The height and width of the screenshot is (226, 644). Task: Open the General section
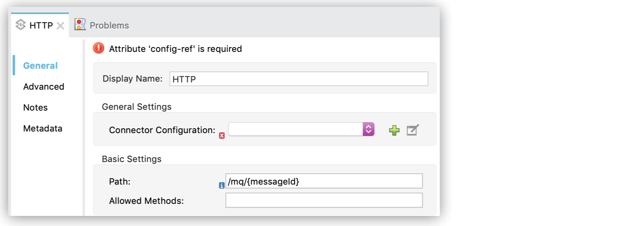tap(40, 66)
